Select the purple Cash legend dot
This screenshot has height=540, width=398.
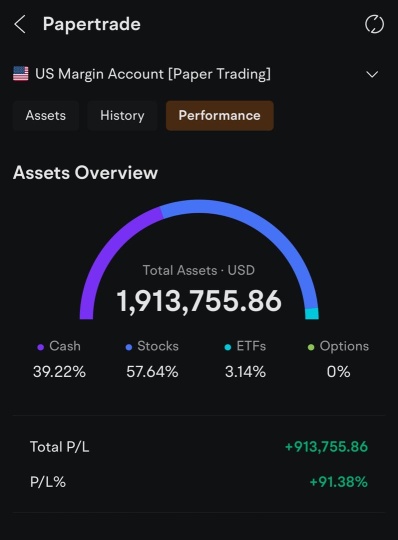click(41, 347)
